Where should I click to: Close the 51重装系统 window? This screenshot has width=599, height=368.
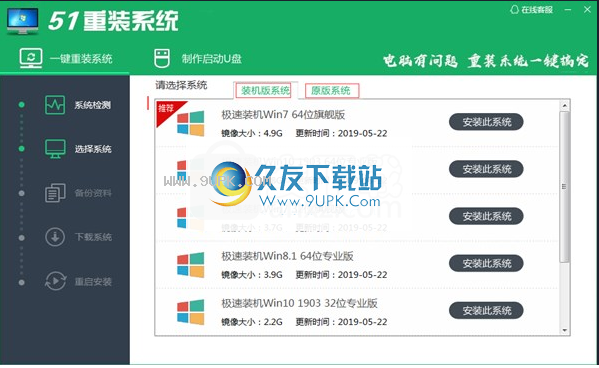587,10
